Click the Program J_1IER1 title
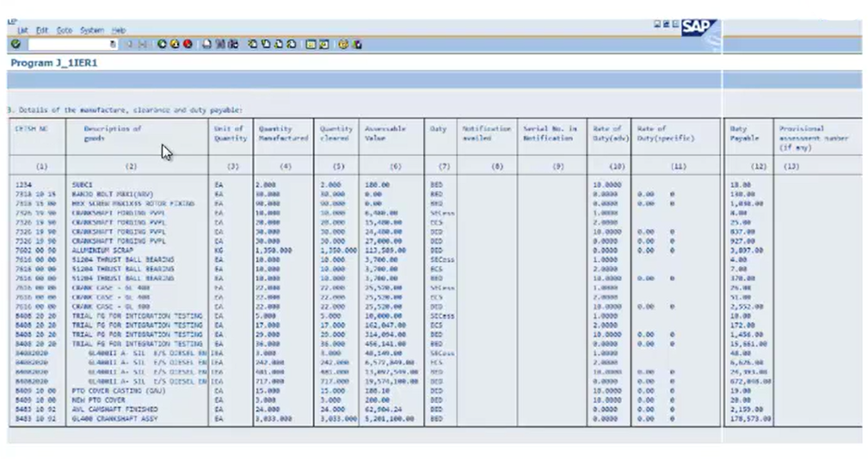The height and width of the screenshot is (459, 868). click(53, 63)
